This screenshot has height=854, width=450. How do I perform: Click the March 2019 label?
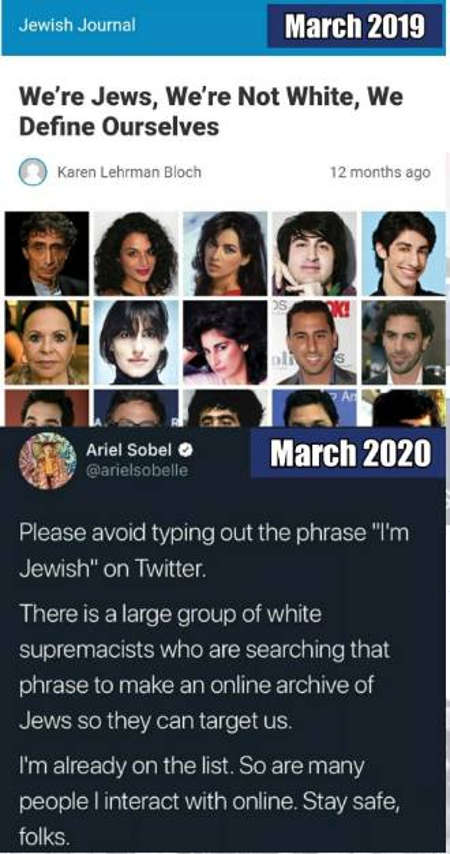click(355, 26)
